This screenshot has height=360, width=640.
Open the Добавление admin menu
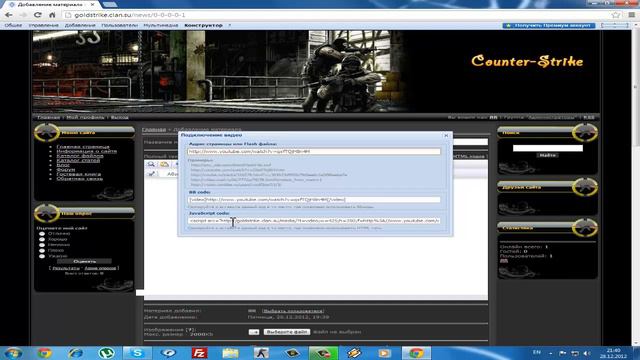click(80, 25)
